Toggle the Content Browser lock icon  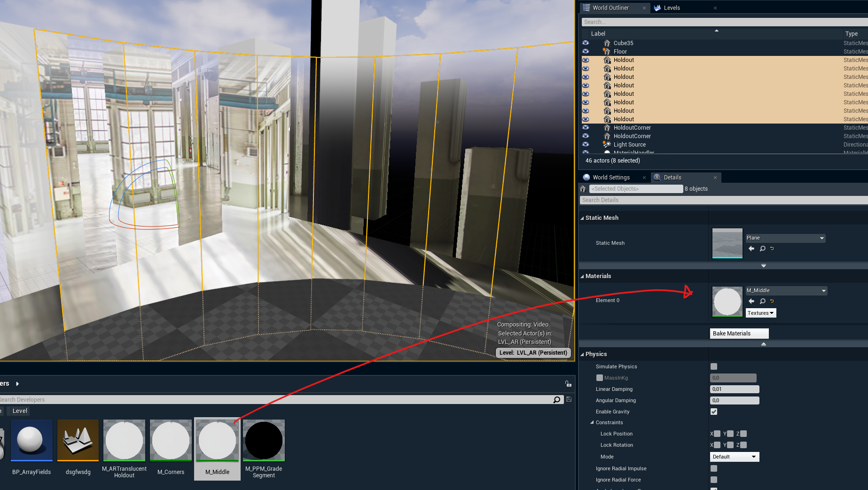pos(568,384)
